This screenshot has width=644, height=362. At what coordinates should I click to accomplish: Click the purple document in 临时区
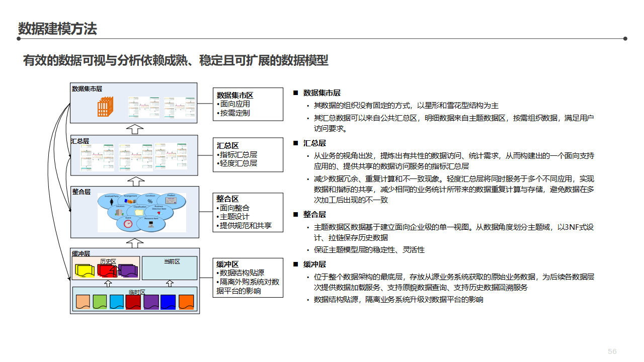(151, 302)
